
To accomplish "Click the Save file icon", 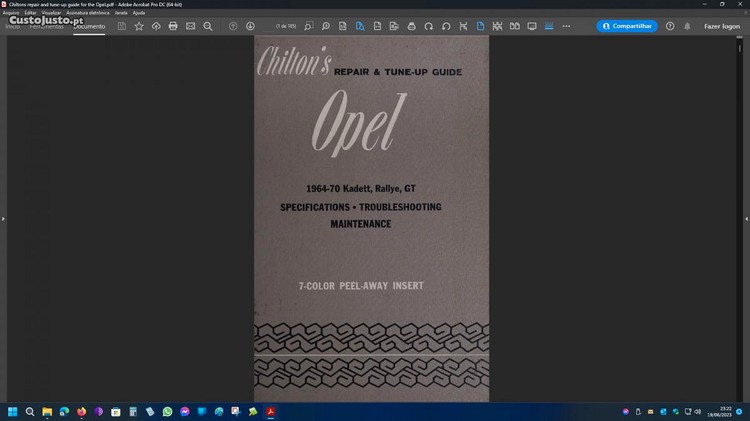I will pos(121,26).
